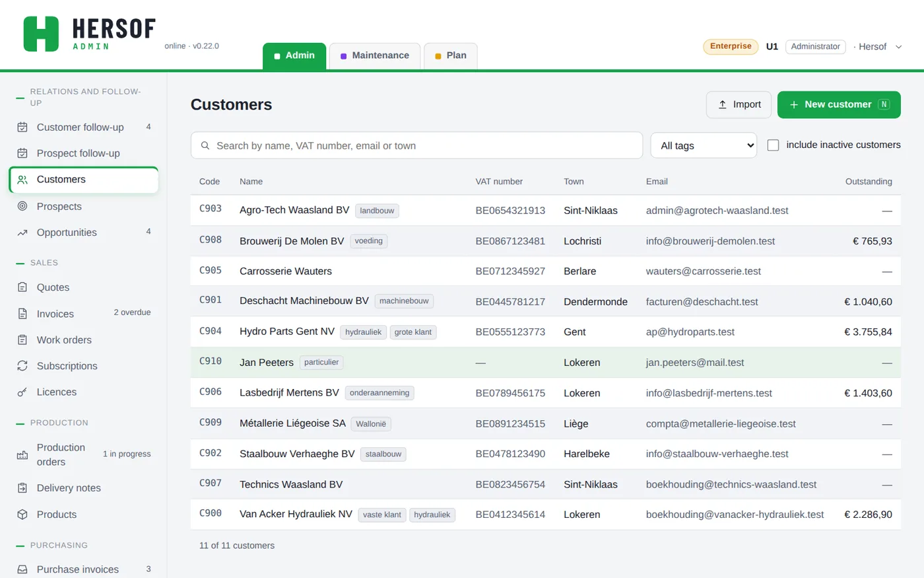The width and height of the screenshot is (924, 578).
Task: Click the Hersof logo icon
Action: pyautogui.click(x=41, y=34)
